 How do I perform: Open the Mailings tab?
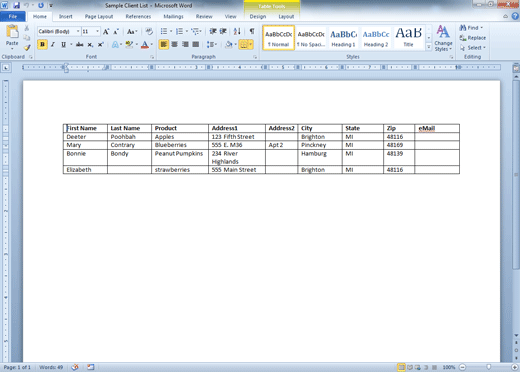(x=173, y=16)
